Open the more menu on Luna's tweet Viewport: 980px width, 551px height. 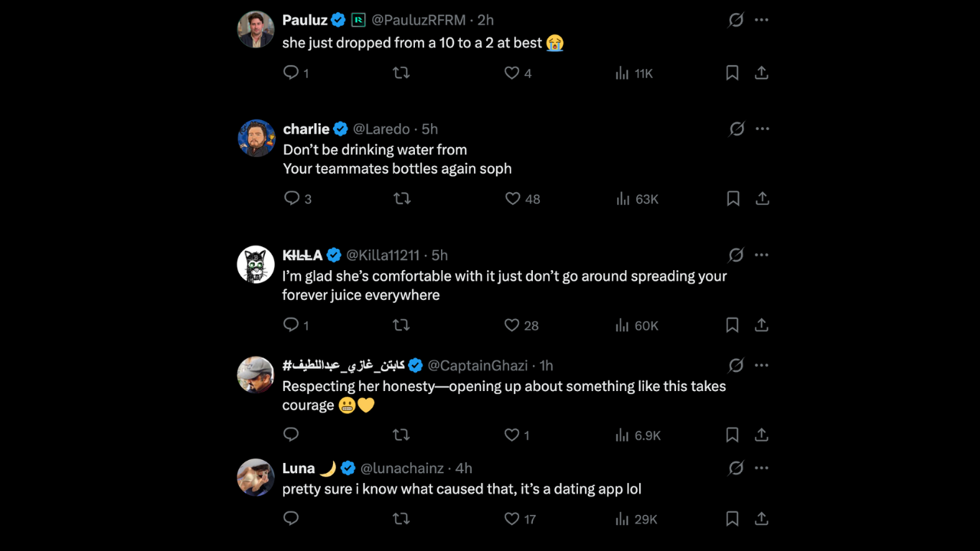click(761, 468)
